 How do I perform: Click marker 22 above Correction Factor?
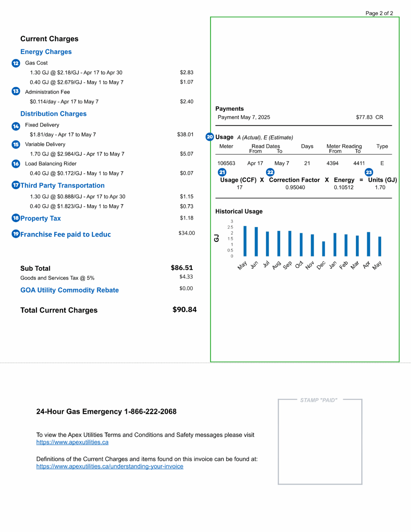pos(270,172)
